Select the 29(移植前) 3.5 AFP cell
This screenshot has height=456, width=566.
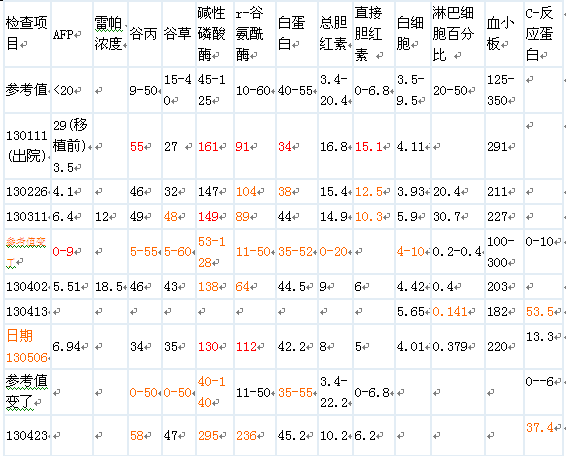72,146
